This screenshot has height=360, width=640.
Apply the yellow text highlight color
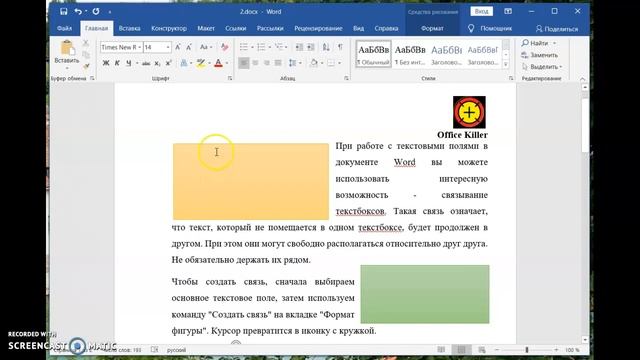point(201,63)
